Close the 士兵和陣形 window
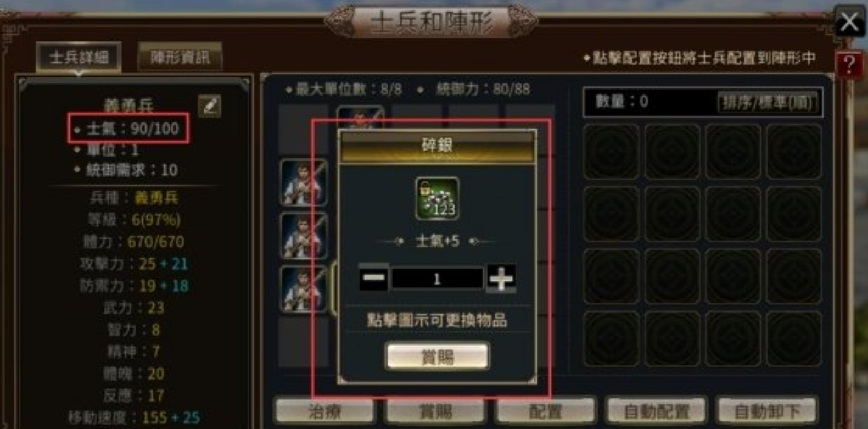 coord(849,22)
